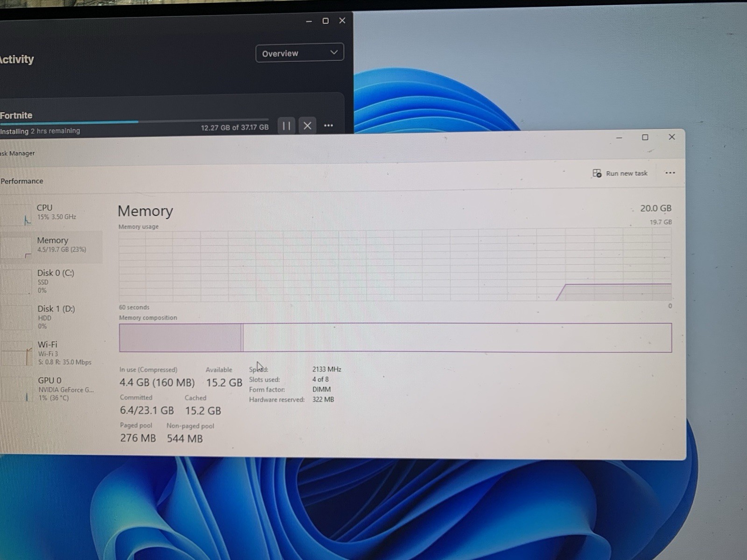The height and width of the screenshot is (560, 747).
Task: Click the Fortnite title in Activity window
Action: point(16,115)
